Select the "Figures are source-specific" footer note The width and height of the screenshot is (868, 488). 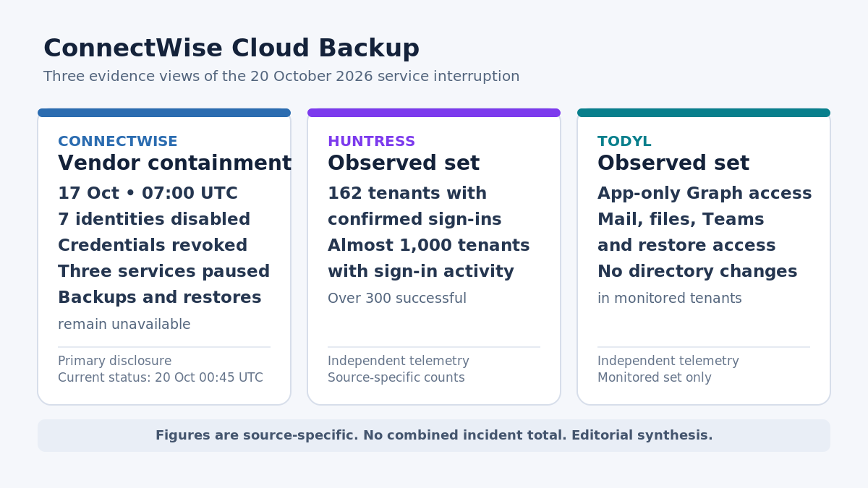pos(434,435)
